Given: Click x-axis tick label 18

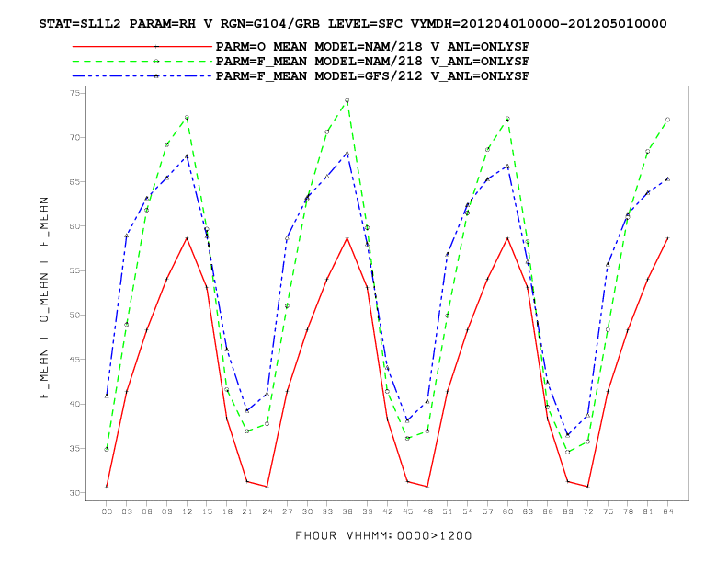Looking at the screenshot, I should click(x=227, y=511).
